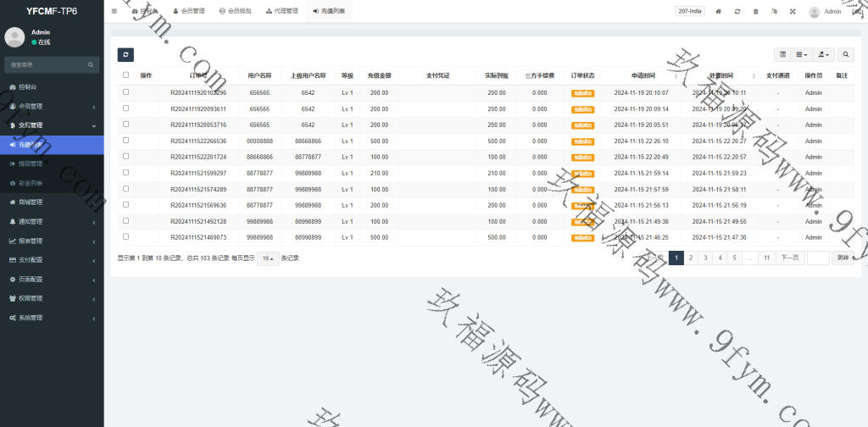Click the table refresh button above the list

click(x=125, y=55)
